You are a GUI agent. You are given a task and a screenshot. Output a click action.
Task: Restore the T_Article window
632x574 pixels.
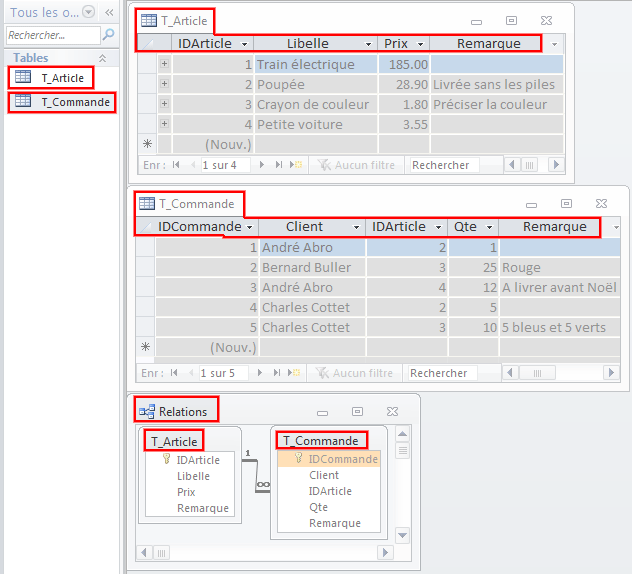pyautogui.click(x=511, y=20)
